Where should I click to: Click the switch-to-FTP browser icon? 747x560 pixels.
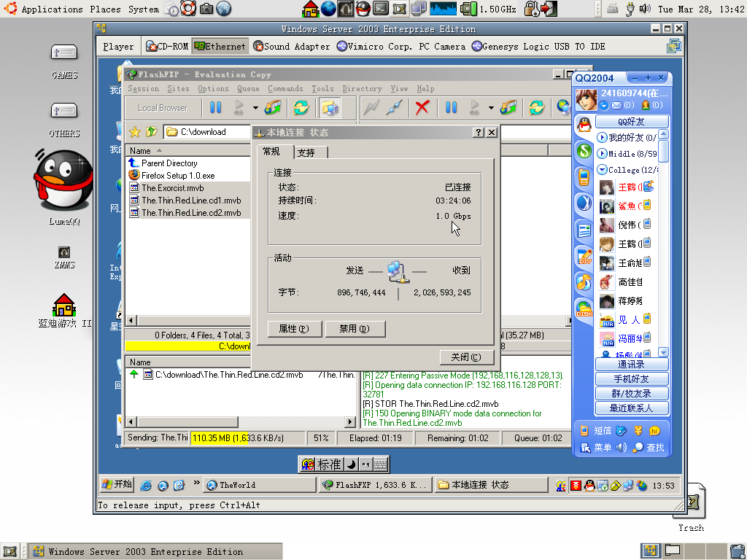tap(330, 108)
